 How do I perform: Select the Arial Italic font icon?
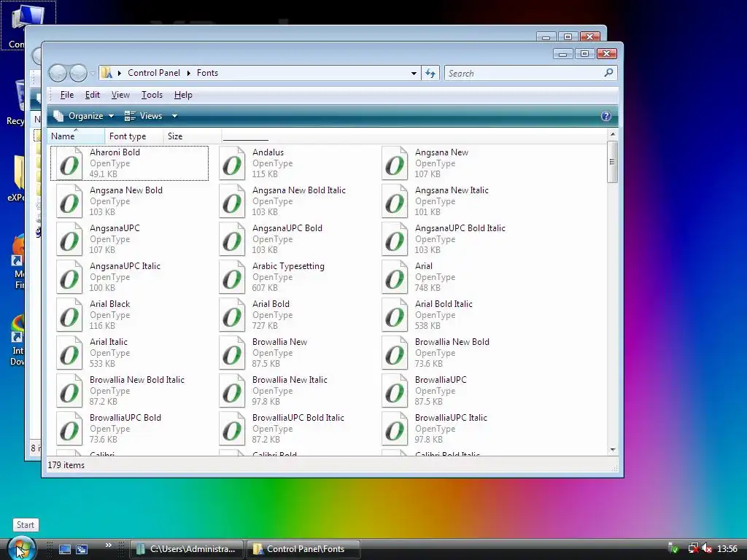[x=69, y=353]
